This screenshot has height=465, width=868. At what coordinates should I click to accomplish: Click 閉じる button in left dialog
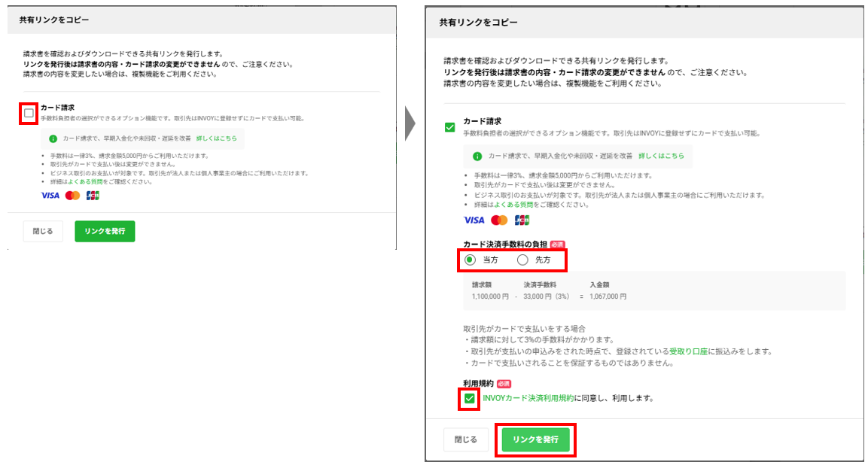43,232
